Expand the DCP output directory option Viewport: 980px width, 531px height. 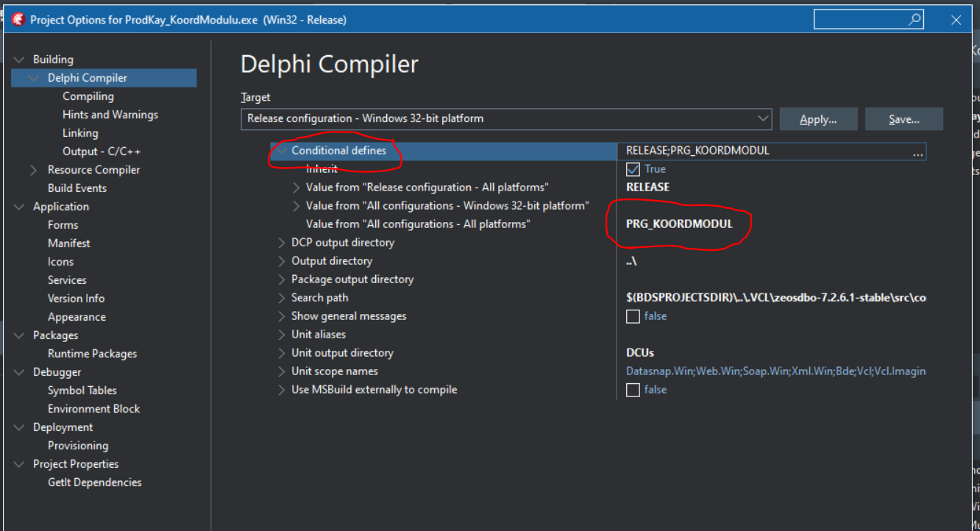[282, 243]
